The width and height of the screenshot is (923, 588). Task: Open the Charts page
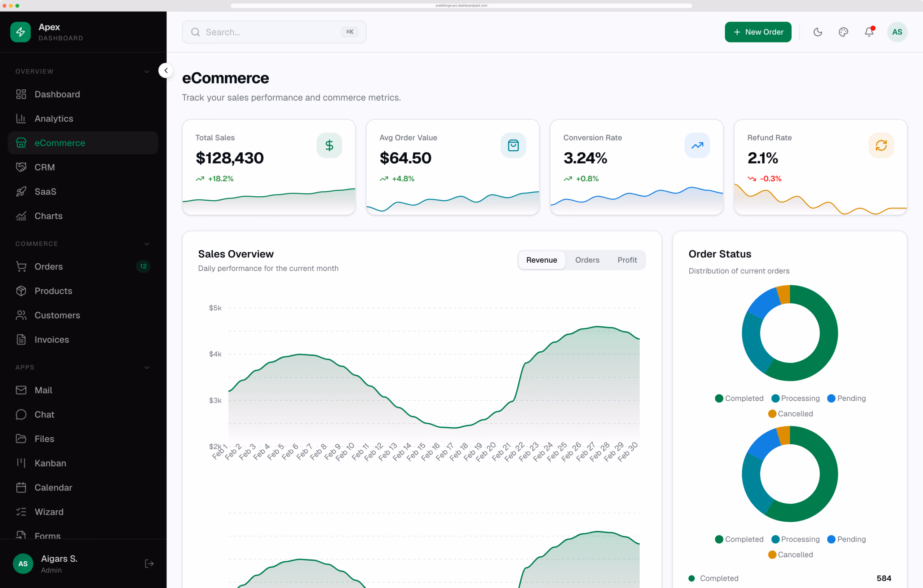[x=83, y=216]
